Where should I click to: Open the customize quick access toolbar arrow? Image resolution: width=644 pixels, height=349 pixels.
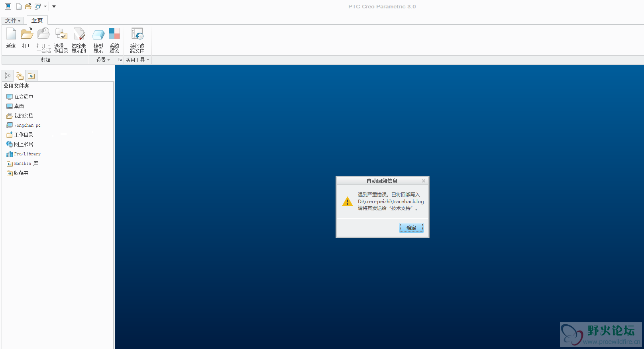pyautogui.click(x=54, y=6)
